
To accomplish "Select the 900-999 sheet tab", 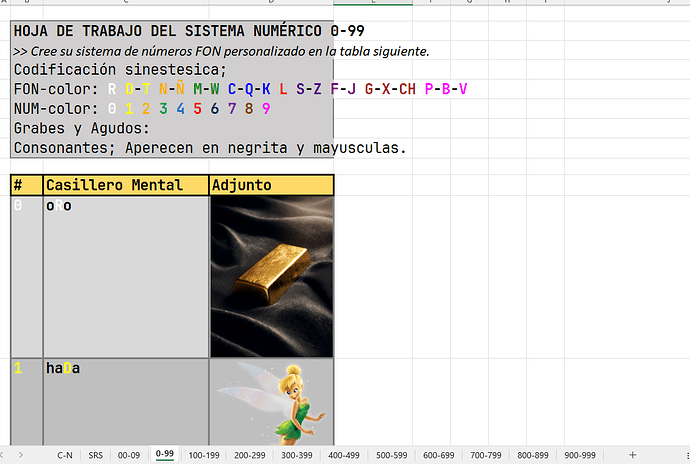I will [580, 455].
